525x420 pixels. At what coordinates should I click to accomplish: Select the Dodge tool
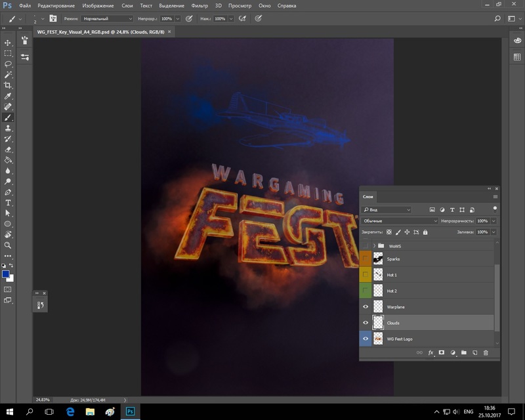[8, 182]
